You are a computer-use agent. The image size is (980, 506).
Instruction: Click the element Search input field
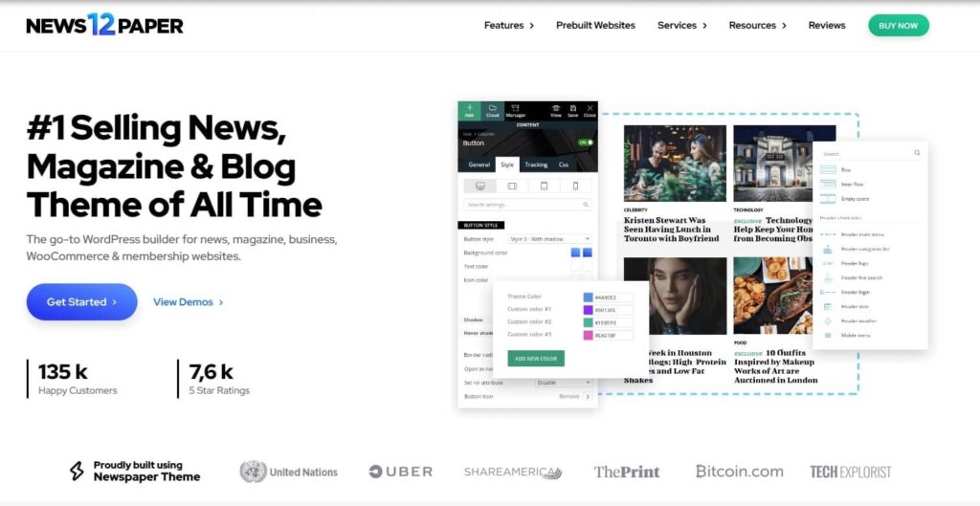click(871, 153)
